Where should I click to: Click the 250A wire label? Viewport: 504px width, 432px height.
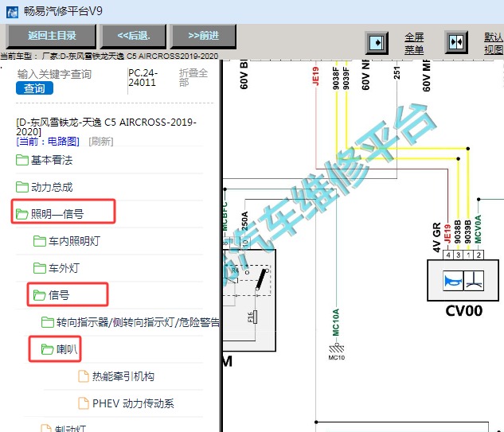pyautogui.click(x=244, y=221)
